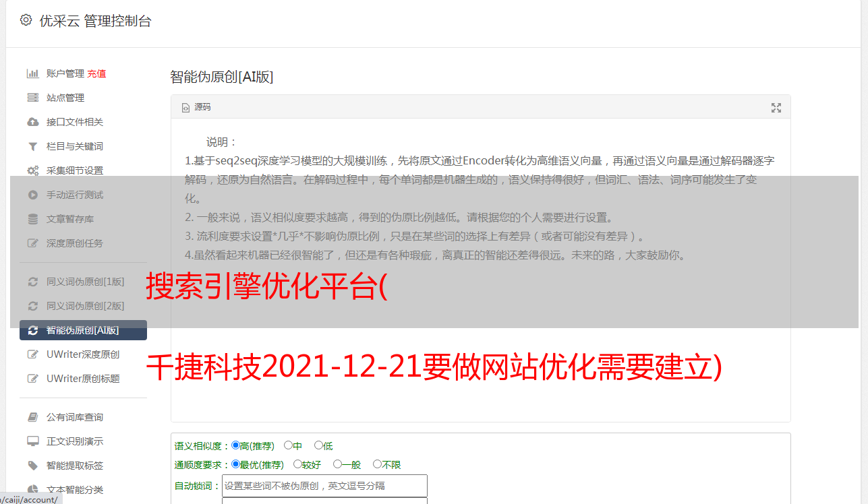Viewport: 868px width, 504px height.
Task: Click the gears icon for 采集细节设置
Action: tap(32, 170)
